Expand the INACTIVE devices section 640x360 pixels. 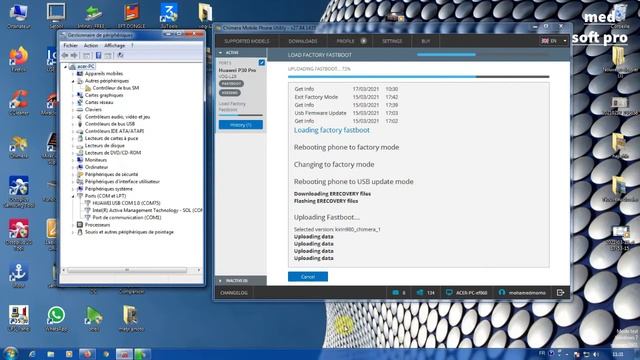click(x=221, y=281)
